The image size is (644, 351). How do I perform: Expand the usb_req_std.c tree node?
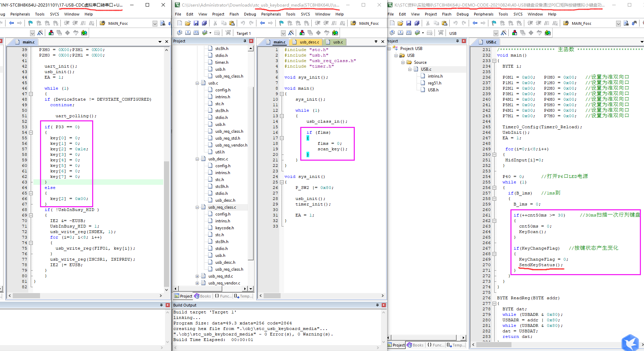coord(197,276)
